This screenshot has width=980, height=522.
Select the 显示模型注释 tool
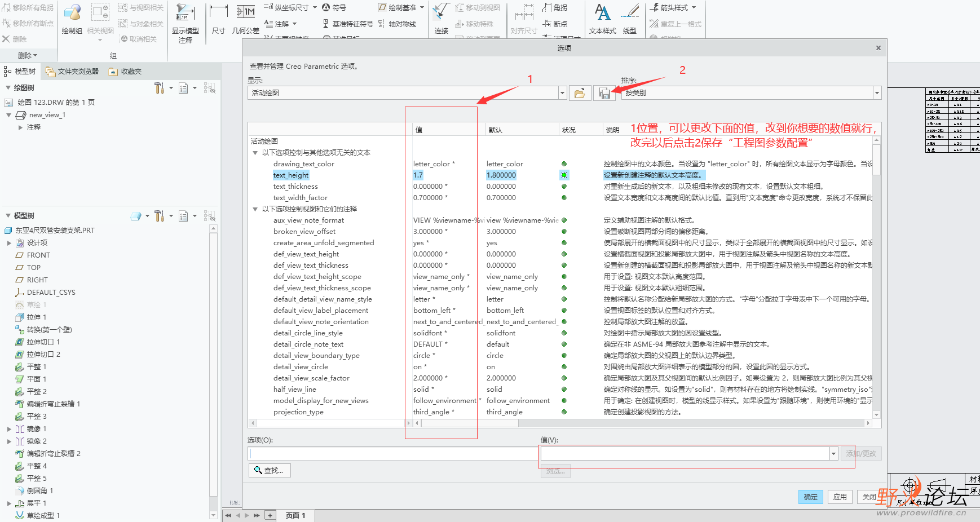[x=186, y=24]
